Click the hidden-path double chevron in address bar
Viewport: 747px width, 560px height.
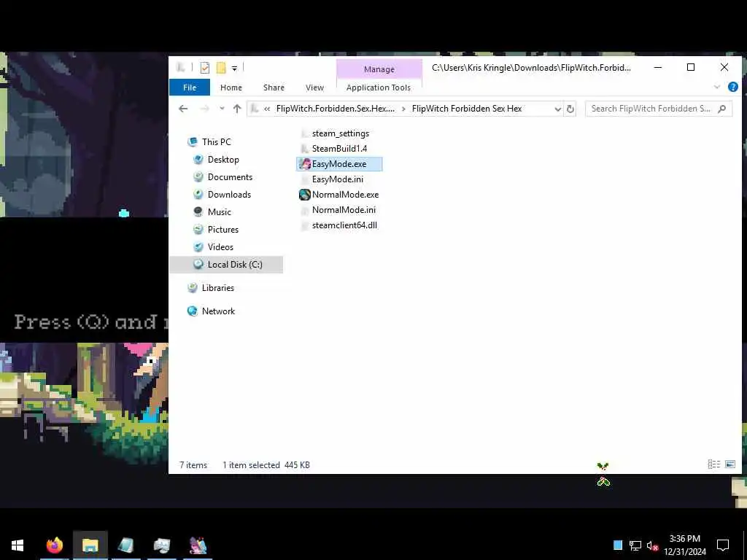pyautogui.click(x=267, y=109)
